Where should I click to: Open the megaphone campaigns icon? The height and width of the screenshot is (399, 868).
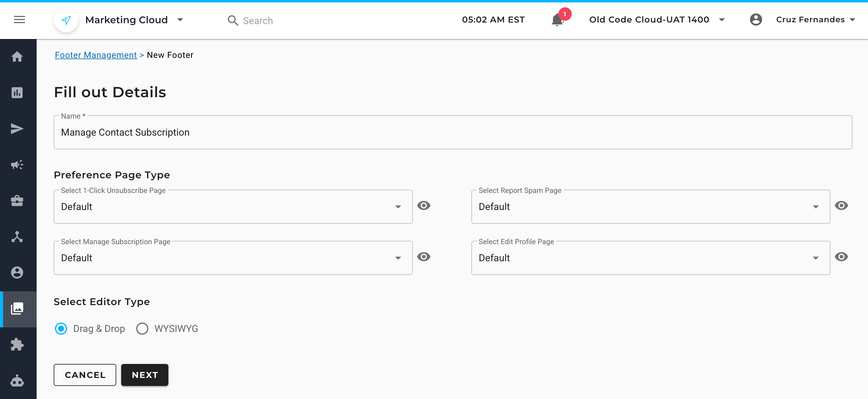pyautogui.click(x=17, y=165)
